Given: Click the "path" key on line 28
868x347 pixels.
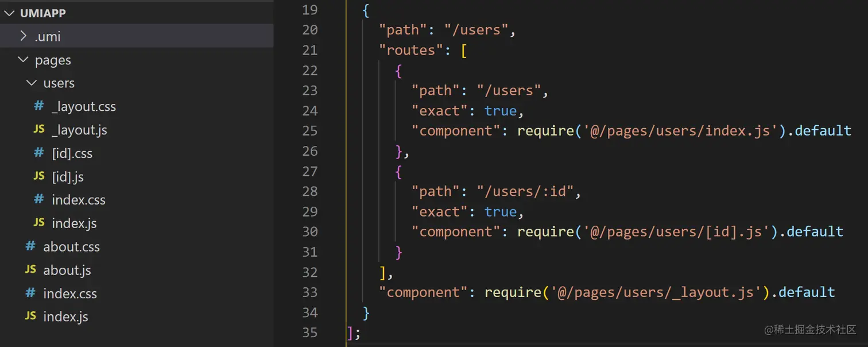Looking at the screenshot, I should tap(436, 191).
